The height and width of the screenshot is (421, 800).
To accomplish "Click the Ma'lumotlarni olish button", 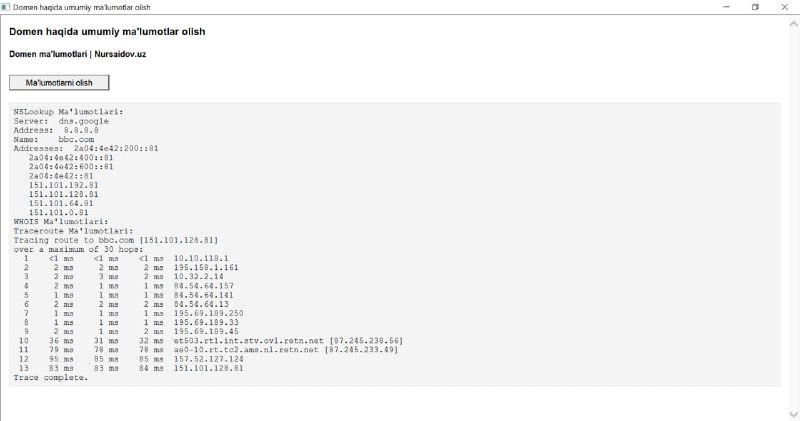I will 59,83.
